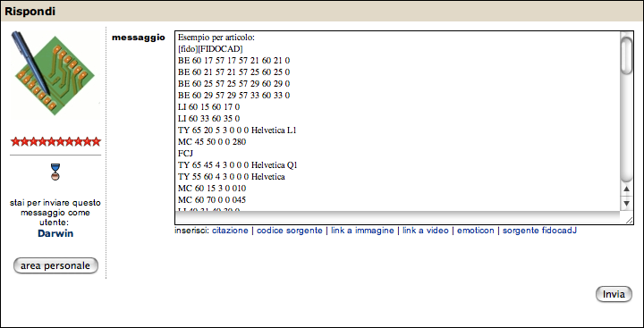Insert a citazione tag
The width and height of the screenshot is (644, 328).
(x=230, y=231)
